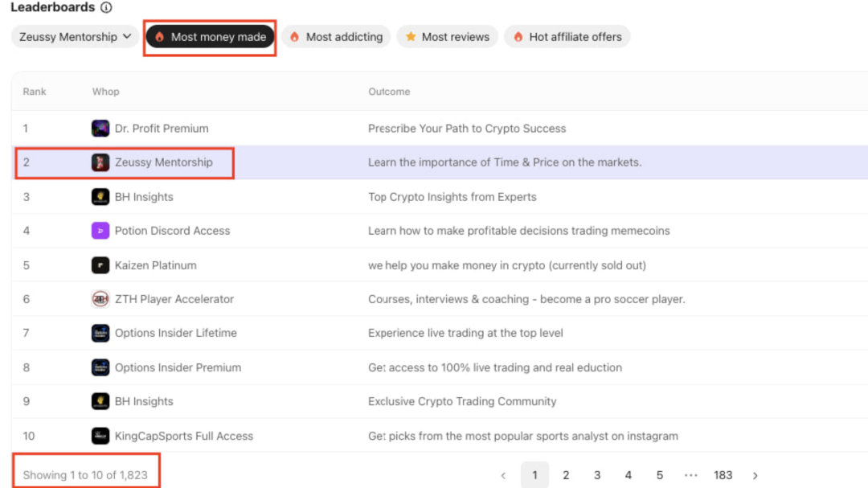Open the Zeussy Mentorship dropdown
868x488 pixels.
click(76, 37)
